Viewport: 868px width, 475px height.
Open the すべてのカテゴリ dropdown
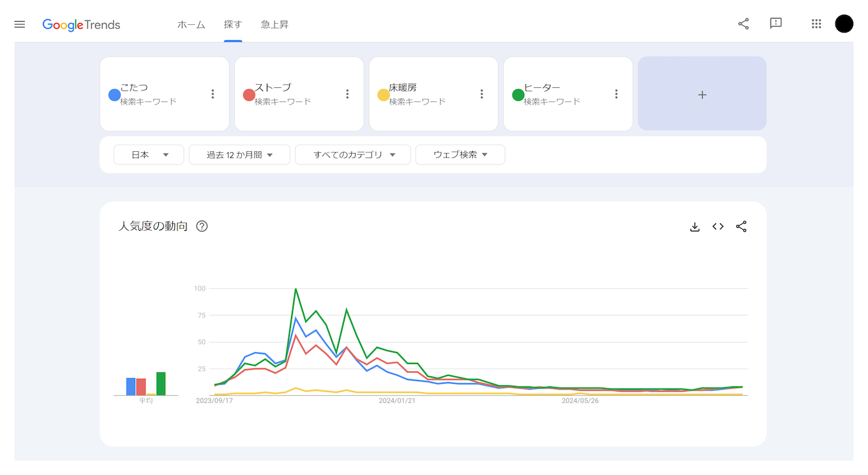click(353, 154)
